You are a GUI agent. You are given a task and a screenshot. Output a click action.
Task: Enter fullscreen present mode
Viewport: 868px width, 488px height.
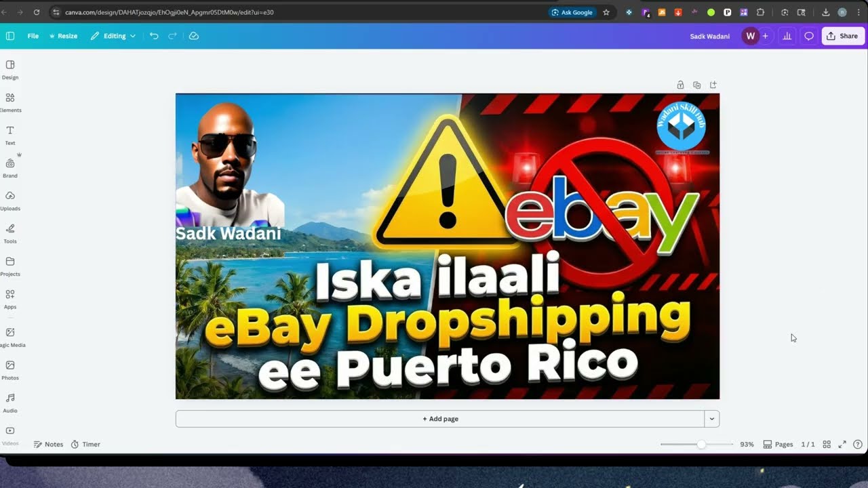tap(842, 445)
